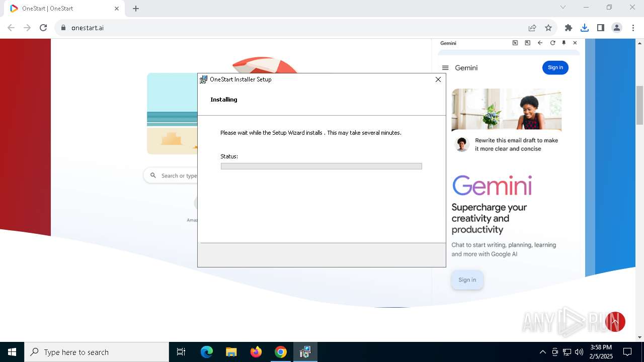This screenshot has height=362, width=644.
Task: Click the Chrome back arrow
Action: (x=11, y=28)
